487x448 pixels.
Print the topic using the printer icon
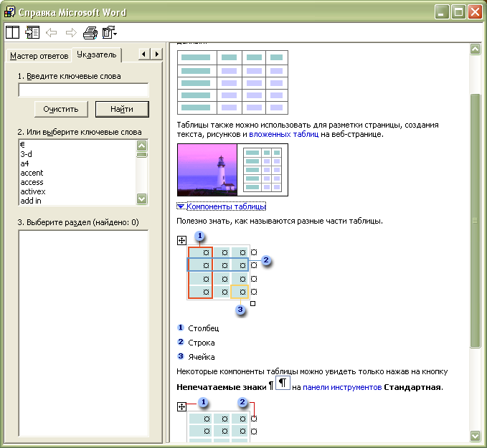[90, 32]
